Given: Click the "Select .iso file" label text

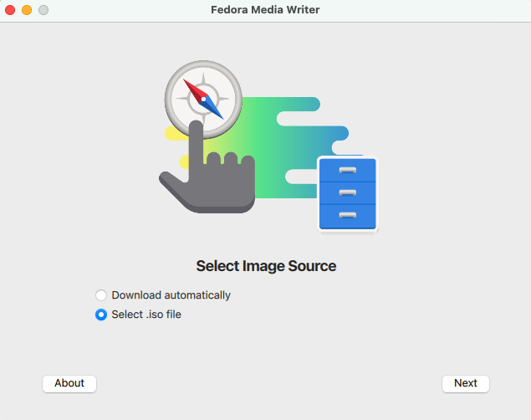Looking at the screenshot, I should tap(146, 315).
